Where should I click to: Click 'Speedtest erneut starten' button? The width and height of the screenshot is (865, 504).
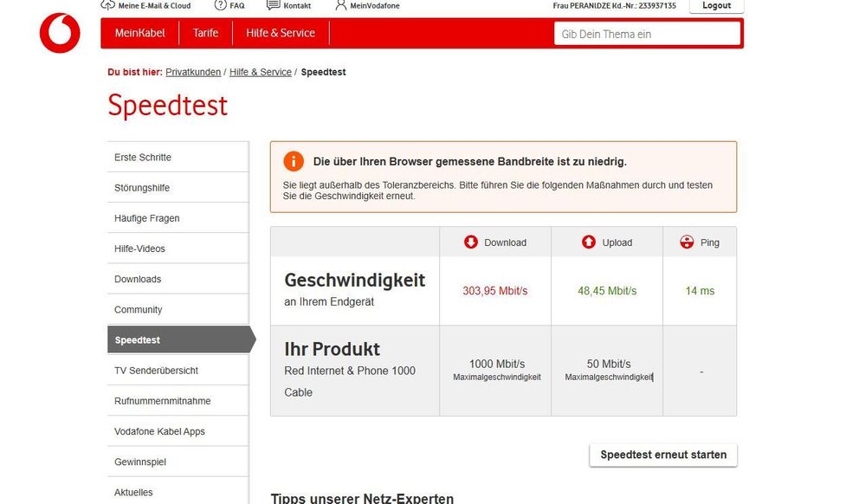[663, 455]
